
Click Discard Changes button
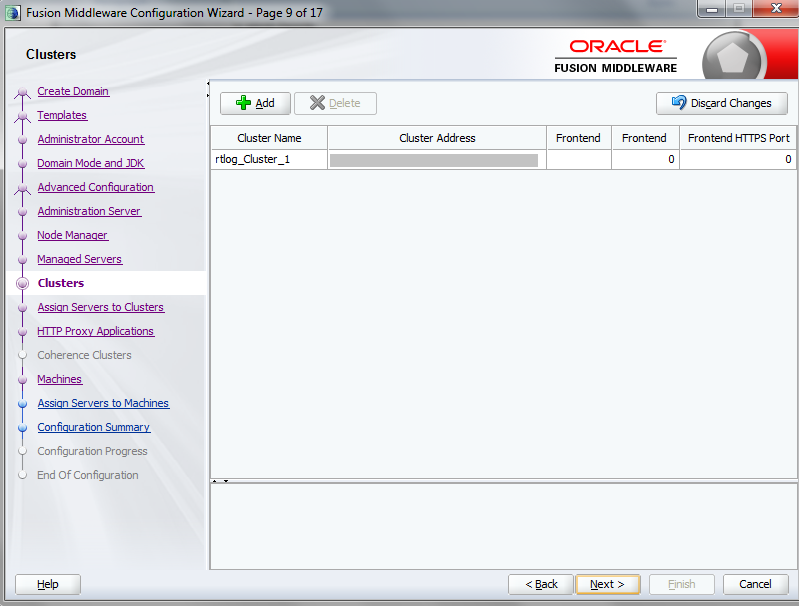click(722, 103)
